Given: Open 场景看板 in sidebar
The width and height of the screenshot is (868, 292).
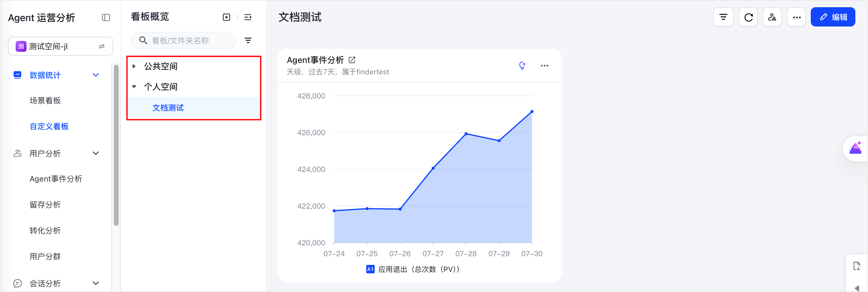Looking at the screenshot, I should tap(45, 101).
